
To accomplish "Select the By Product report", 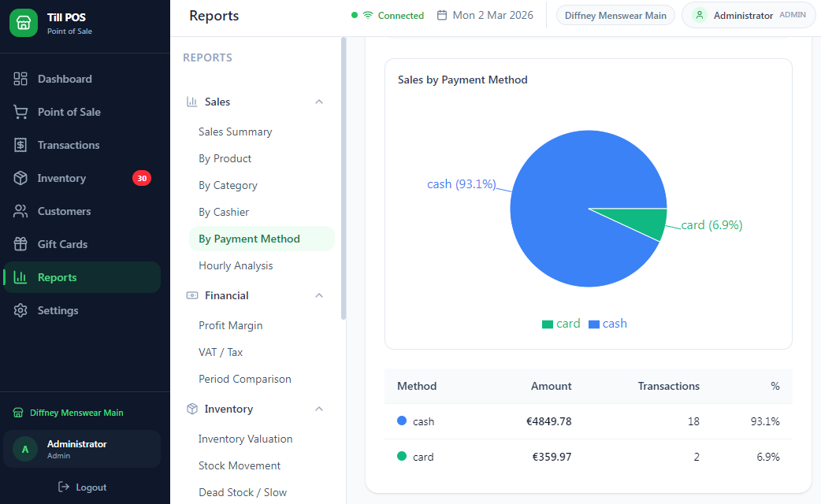I will (225, 158).
